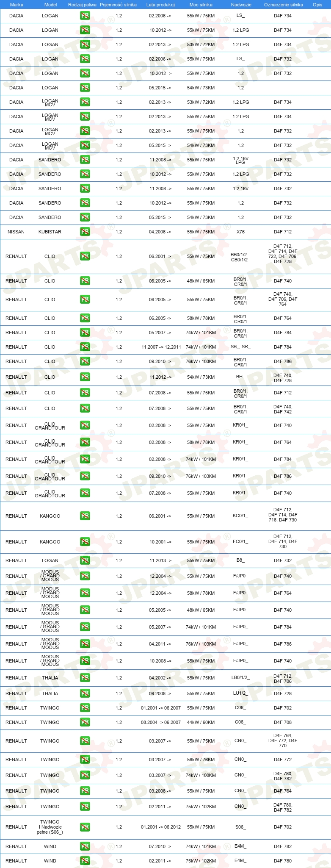
Task: Click fuel icon for MODUS 05.2007 row
Action: coord(85,627)
